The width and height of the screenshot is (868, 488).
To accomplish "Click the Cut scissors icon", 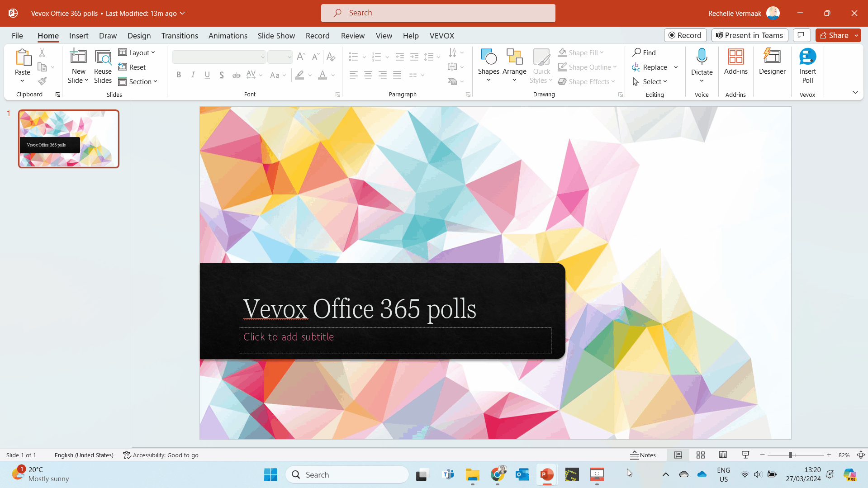I will 42,52.
